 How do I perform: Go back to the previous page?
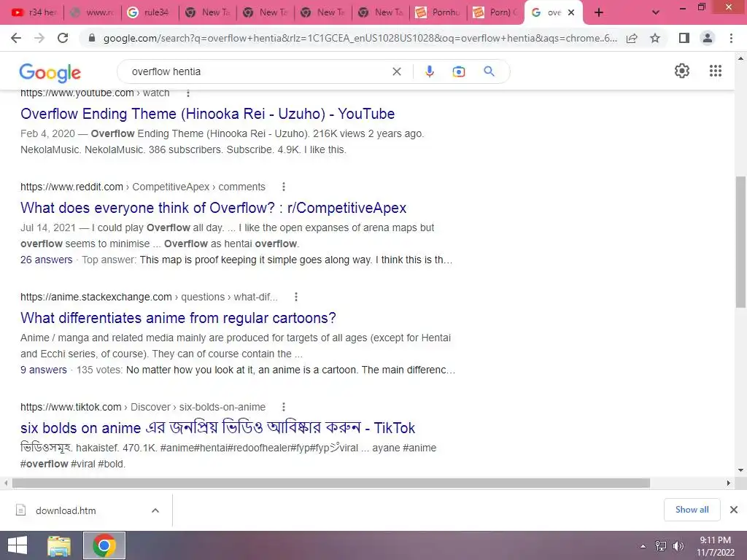tap(16, 38)
